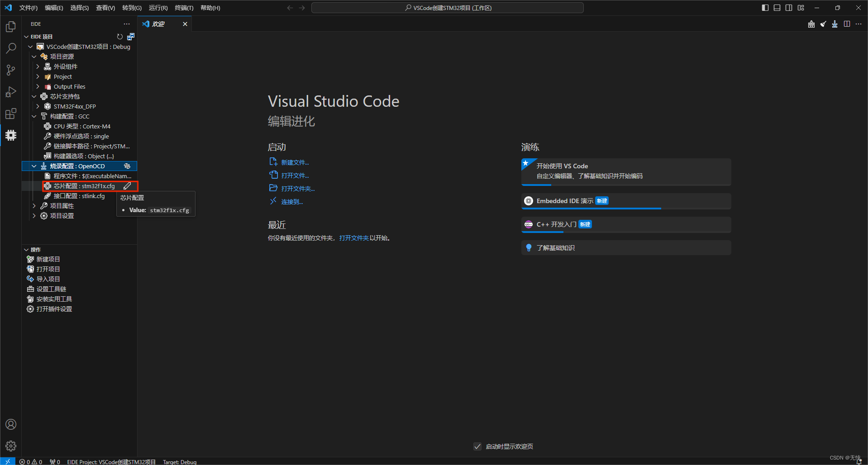Edit chip config stm32f1x.cfg pencil icon
Screen dimensions: 868x465
127,186
